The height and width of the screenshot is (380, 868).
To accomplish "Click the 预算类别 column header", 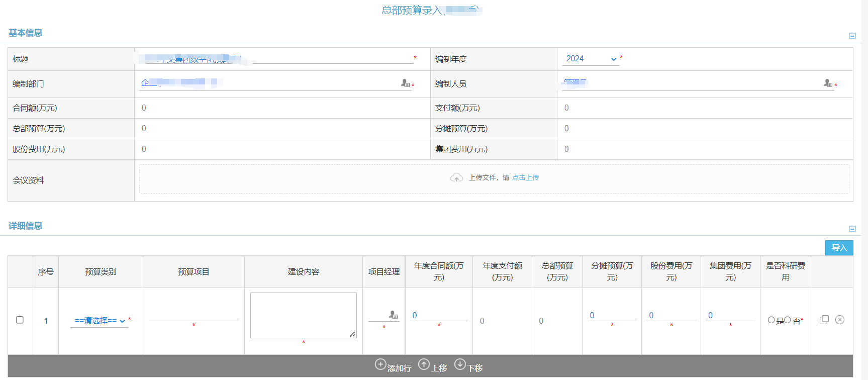I will coord(101,271).
